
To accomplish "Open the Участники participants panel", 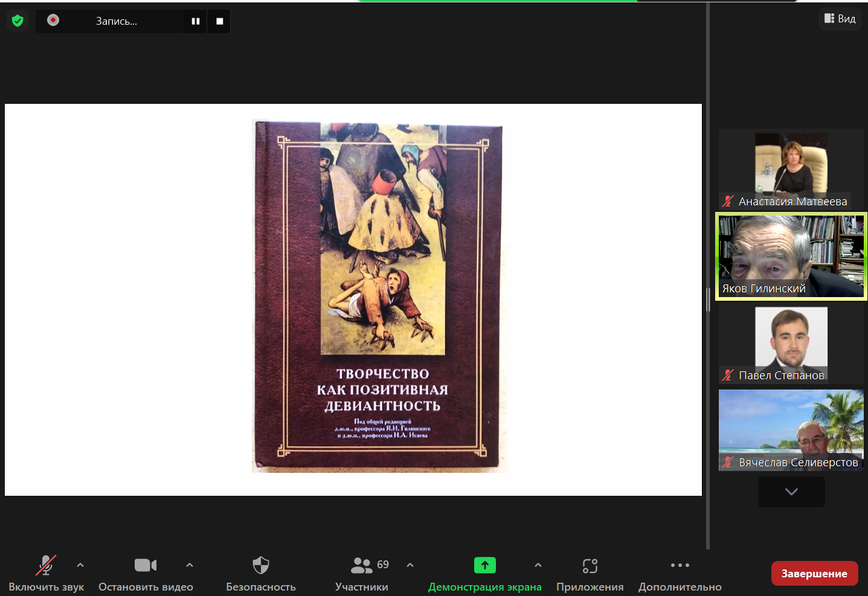I will 362,573.
